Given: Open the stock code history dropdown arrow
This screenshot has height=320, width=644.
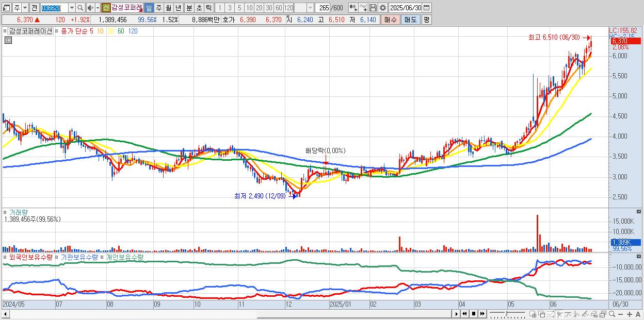Looking at the screenshot, I should pyautogui.click(x=72, y=8).
